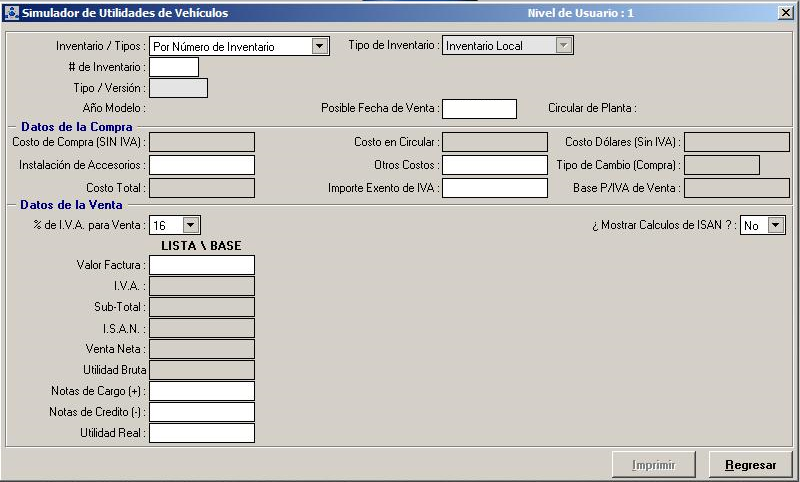Click the Regresar button
The image size is (800, 482).
[750, 465]
